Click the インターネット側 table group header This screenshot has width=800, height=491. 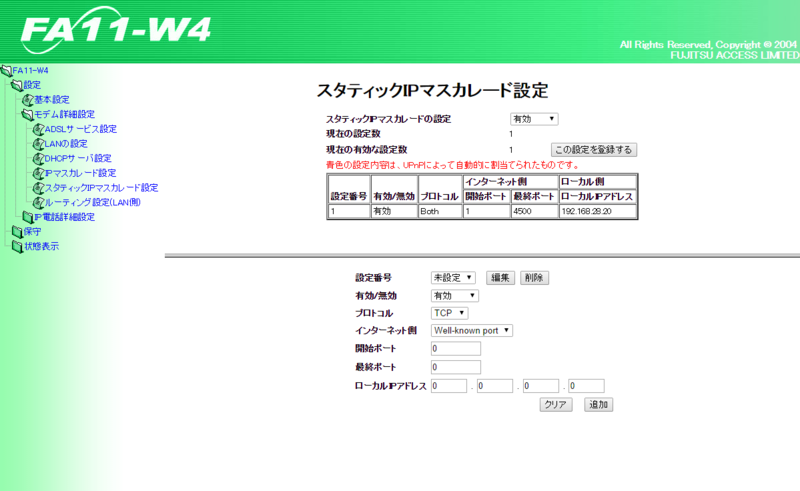point(510,182)
